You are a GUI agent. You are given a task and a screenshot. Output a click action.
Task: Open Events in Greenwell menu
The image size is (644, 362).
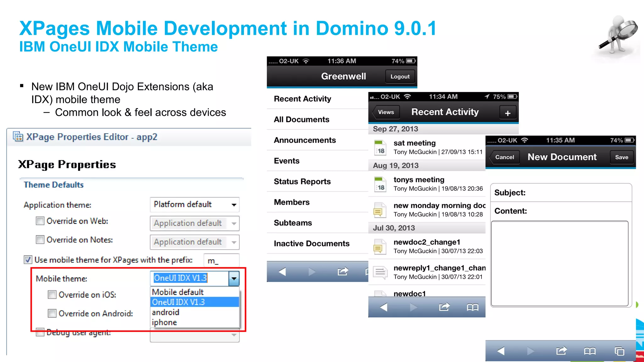pos(318,161)
